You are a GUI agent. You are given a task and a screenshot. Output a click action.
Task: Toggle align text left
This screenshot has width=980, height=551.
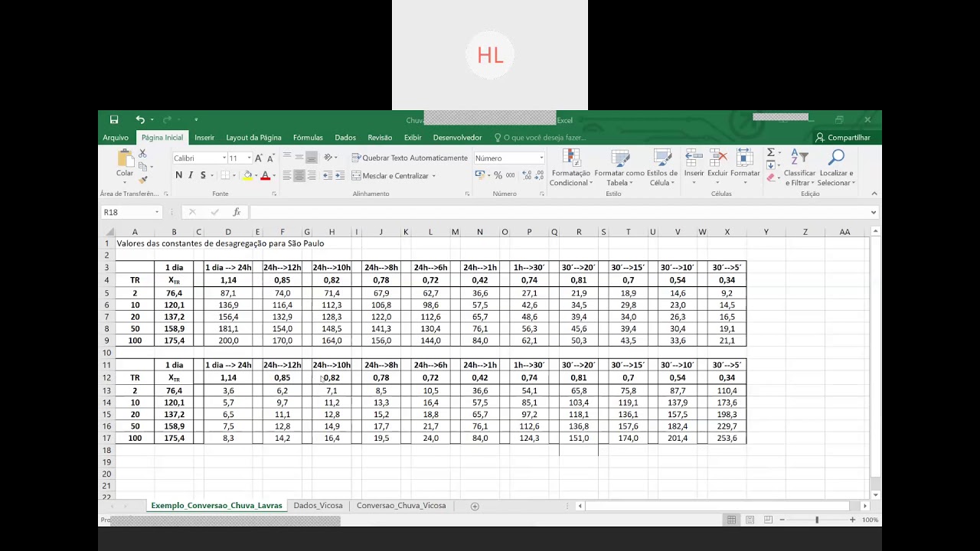click(x=287, y=175)
